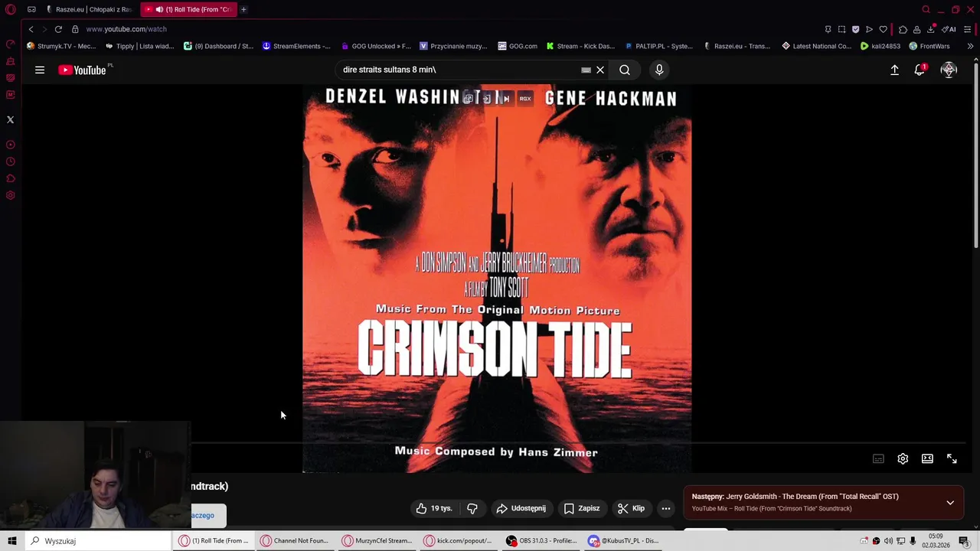Open video player settings gear
The image size is (980, 551).
[903, 458]
